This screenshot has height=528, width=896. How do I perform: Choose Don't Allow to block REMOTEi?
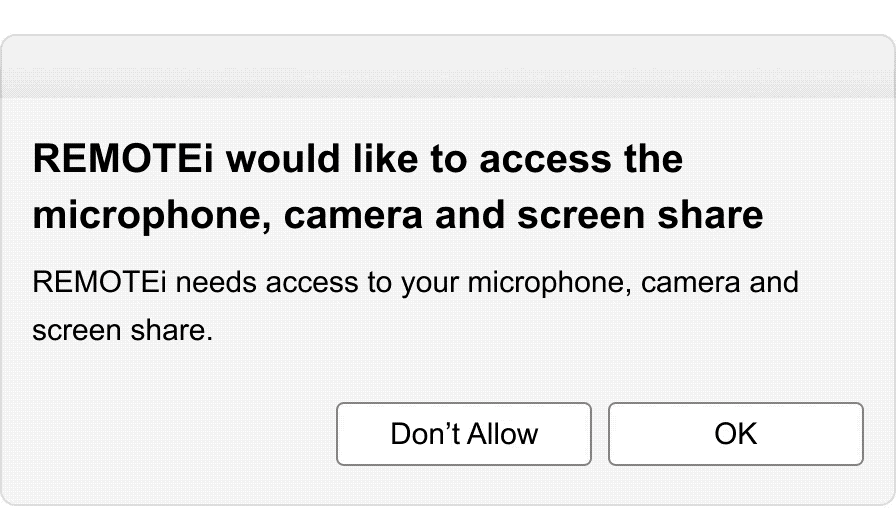click(464, 434)
